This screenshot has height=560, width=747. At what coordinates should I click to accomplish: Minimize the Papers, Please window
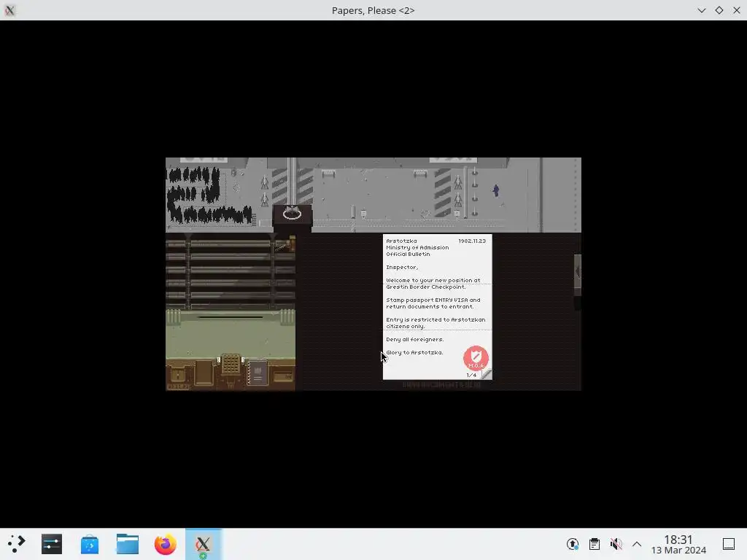click(701, 10)
